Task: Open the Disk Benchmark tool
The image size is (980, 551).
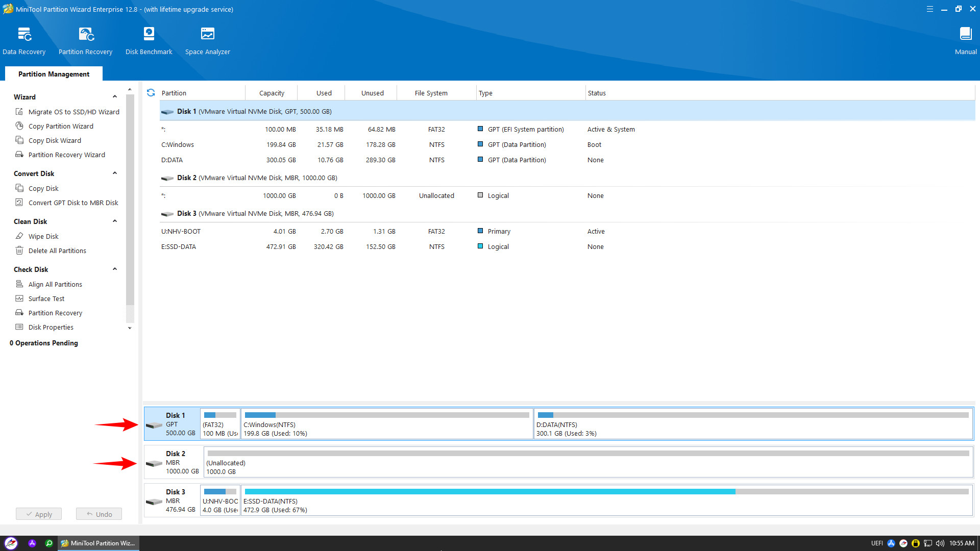Action: (149, 41)
